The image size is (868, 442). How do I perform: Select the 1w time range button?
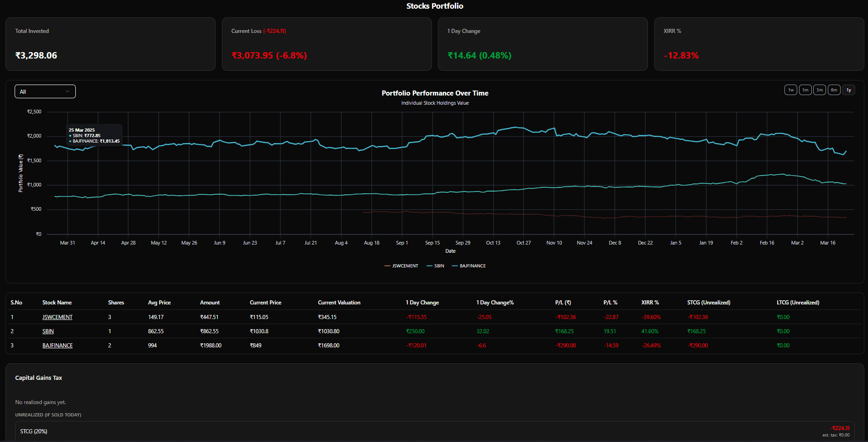click(x=790, y=90)
